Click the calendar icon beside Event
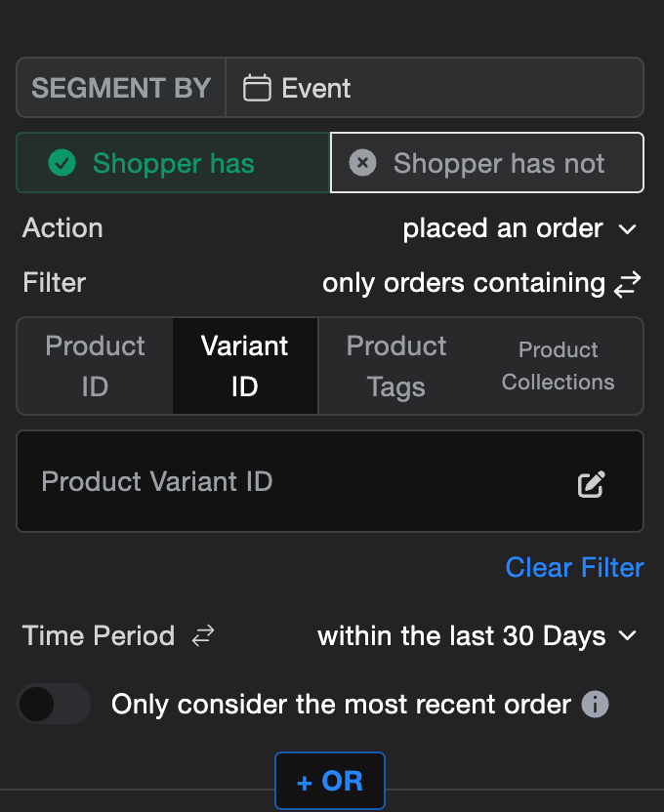 257,89
